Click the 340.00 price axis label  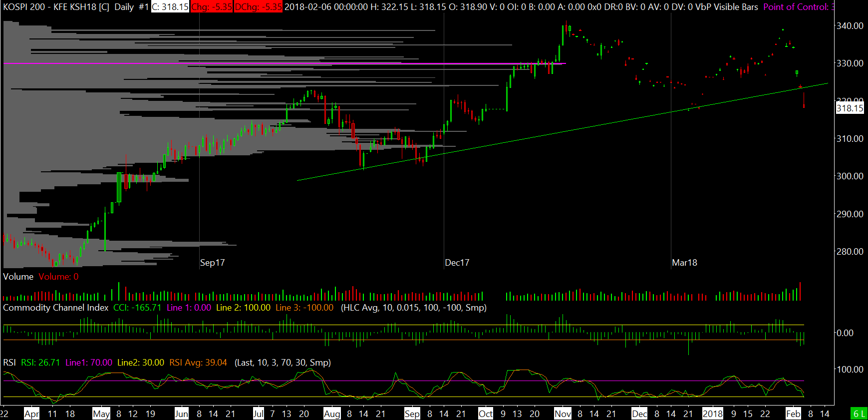pos(850,26)
